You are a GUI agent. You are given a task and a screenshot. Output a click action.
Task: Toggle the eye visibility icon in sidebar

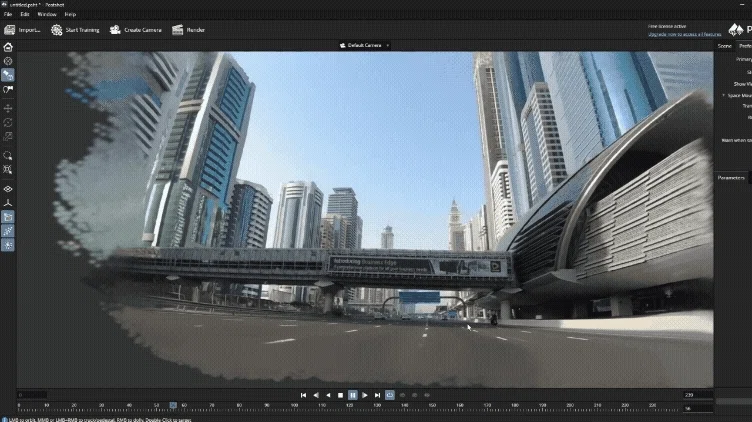[x=8, y=189]
